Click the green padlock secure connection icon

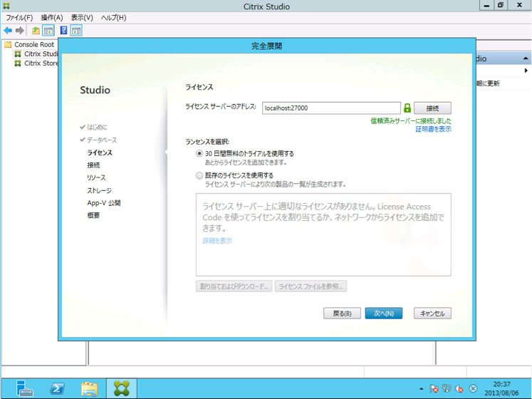tap(407, 108)
